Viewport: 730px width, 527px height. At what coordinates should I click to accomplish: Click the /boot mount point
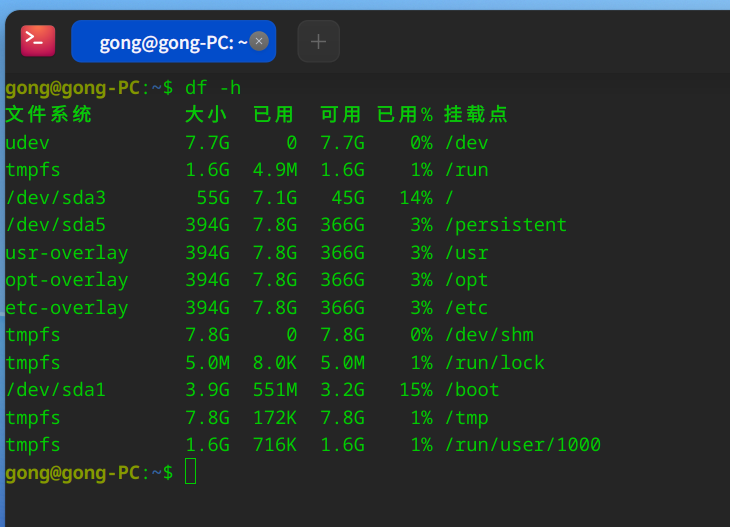[x=473, y=390]
